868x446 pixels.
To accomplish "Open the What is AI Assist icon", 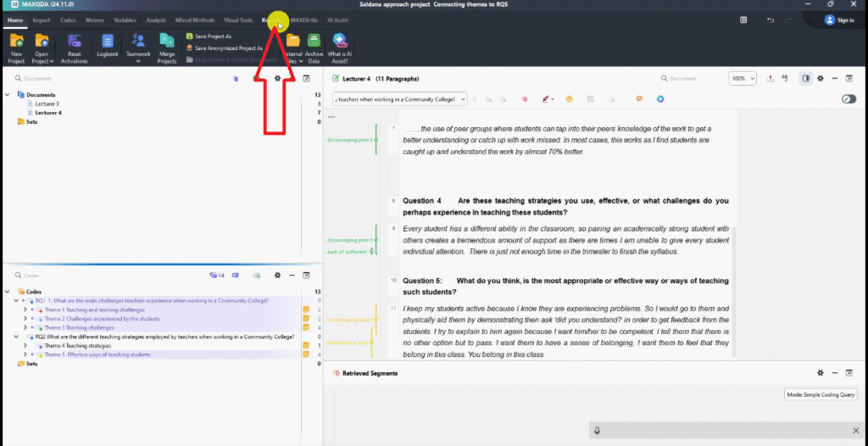I will tap(340, 45).
